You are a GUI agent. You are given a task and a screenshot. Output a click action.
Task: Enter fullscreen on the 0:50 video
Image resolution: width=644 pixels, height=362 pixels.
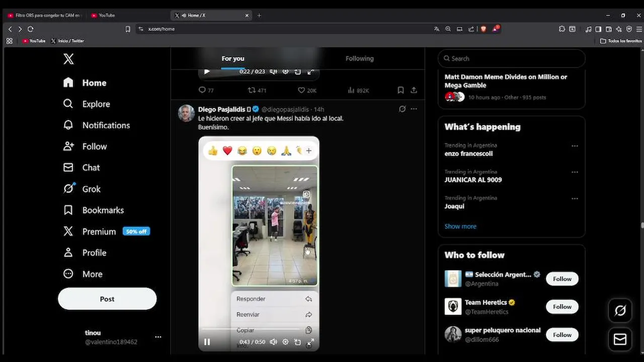tap(310, 342)
